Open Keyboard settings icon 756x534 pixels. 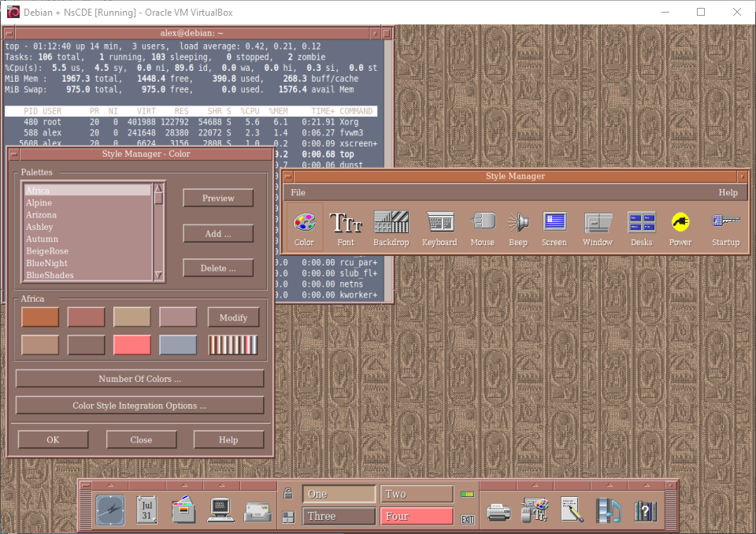coord(439,224)
